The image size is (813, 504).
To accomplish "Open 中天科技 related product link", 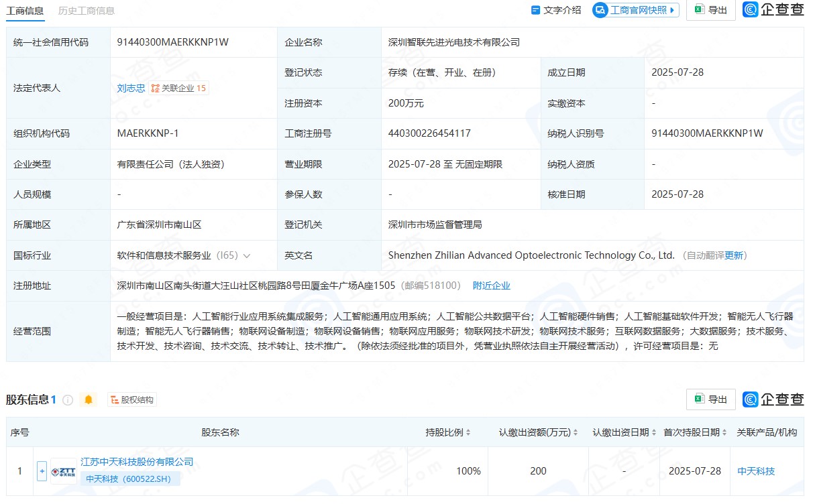I will 756,471.
